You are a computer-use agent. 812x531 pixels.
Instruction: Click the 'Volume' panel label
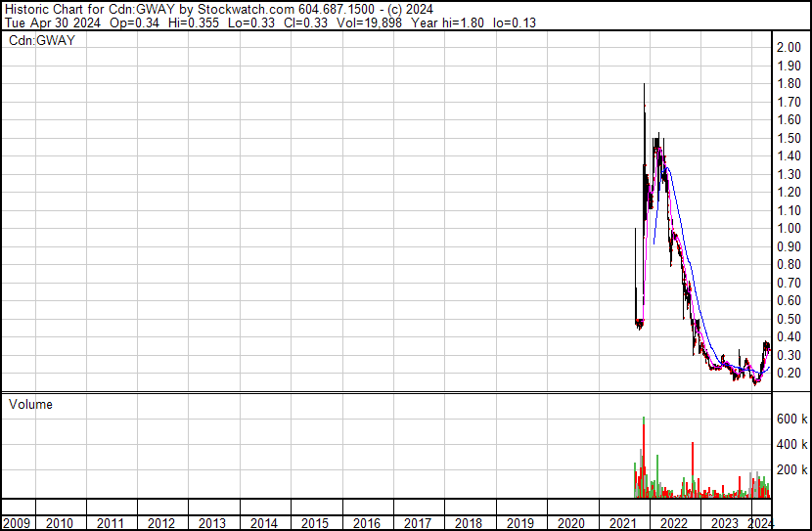pyautogui.click(x=30, y=404)
